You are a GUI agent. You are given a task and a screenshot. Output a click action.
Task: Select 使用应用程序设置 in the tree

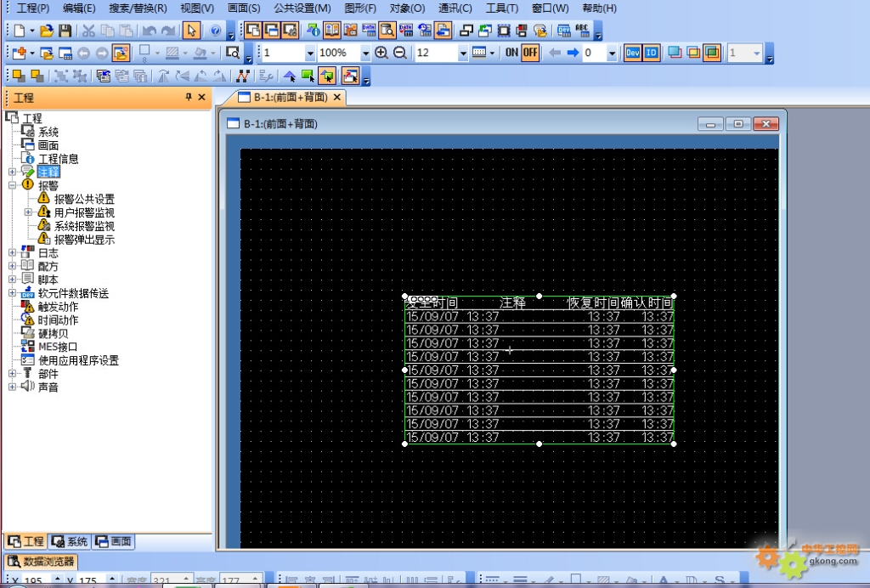click(x=78, y=360)
